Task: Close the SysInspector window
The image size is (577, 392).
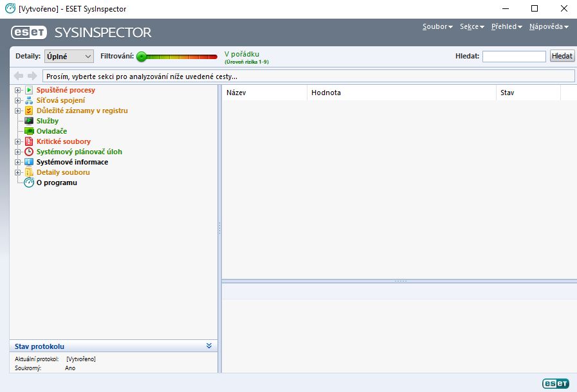Action: pos(563,8)
